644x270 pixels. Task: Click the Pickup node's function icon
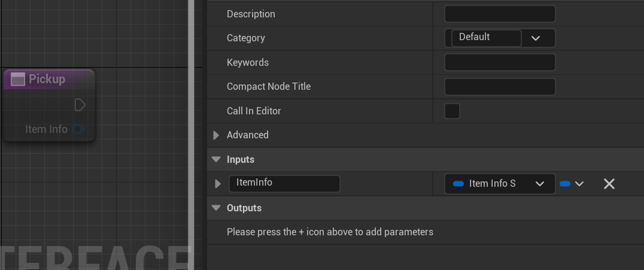click(x=18, y=79)
